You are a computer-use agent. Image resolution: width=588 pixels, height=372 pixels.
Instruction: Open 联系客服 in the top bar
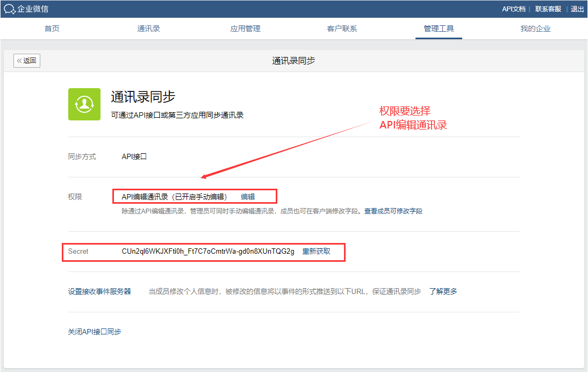(x=548, y=9)
